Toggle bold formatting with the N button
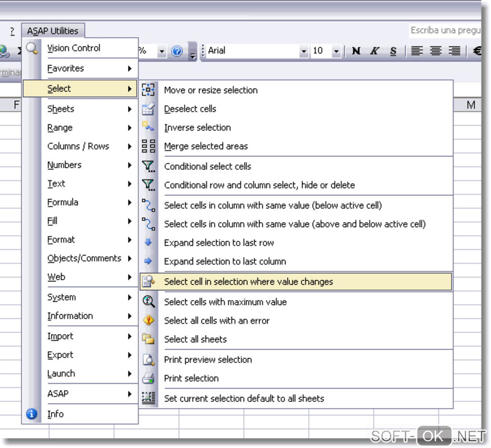This screenshot has width=491, height=448. pos(356,51)
